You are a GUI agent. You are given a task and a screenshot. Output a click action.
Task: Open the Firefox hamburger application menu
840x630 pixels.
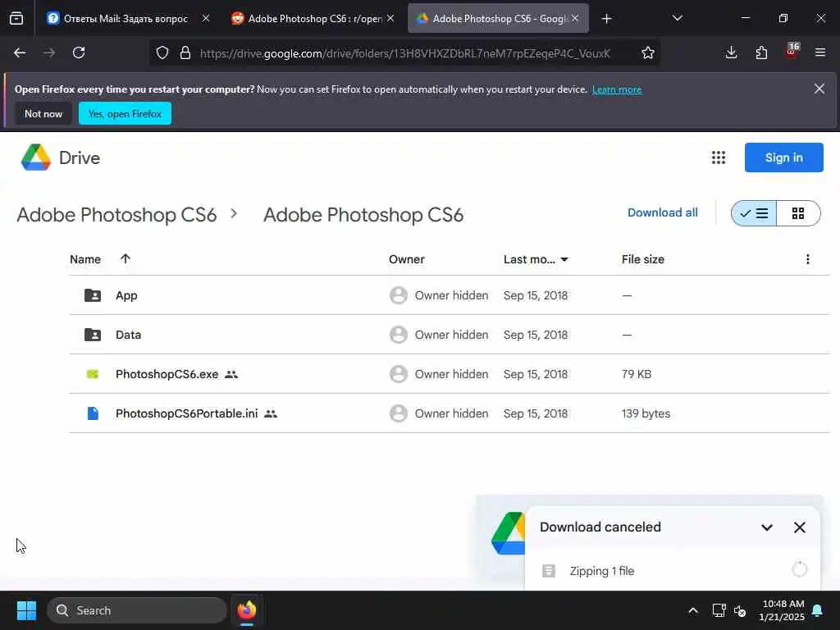820,52
